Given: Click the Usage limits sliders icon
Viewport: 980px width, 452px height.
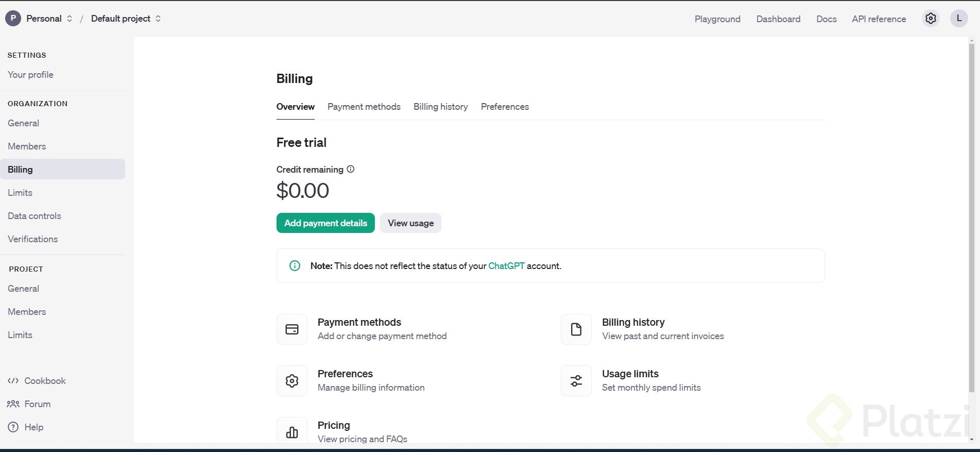Looking at the screenshot, I should click(576, 381).
